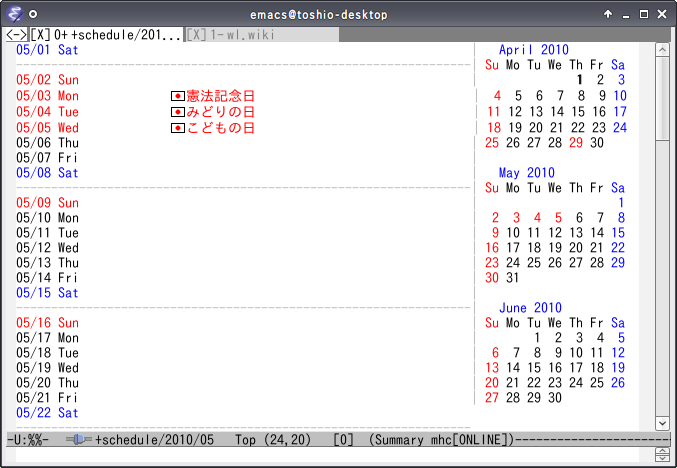This screenshot has width=677, height=468.
Task: Click the flag icon next to こどもの日
Action: pos(178,128)
